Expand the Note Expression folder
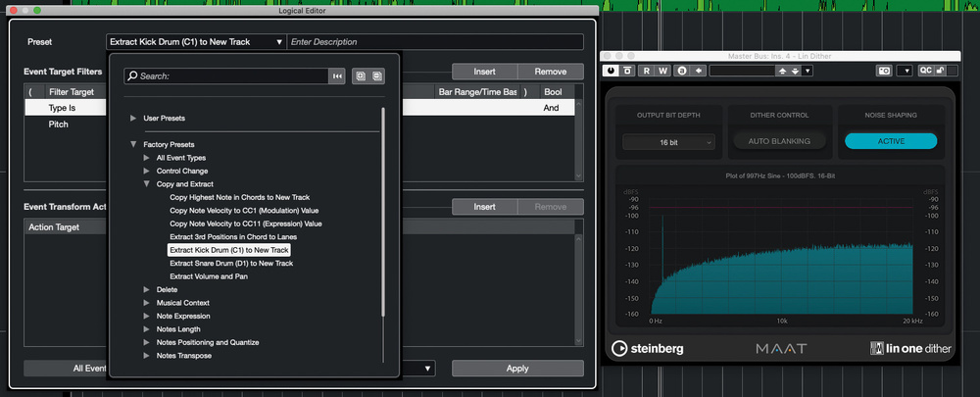 (146, 316)
